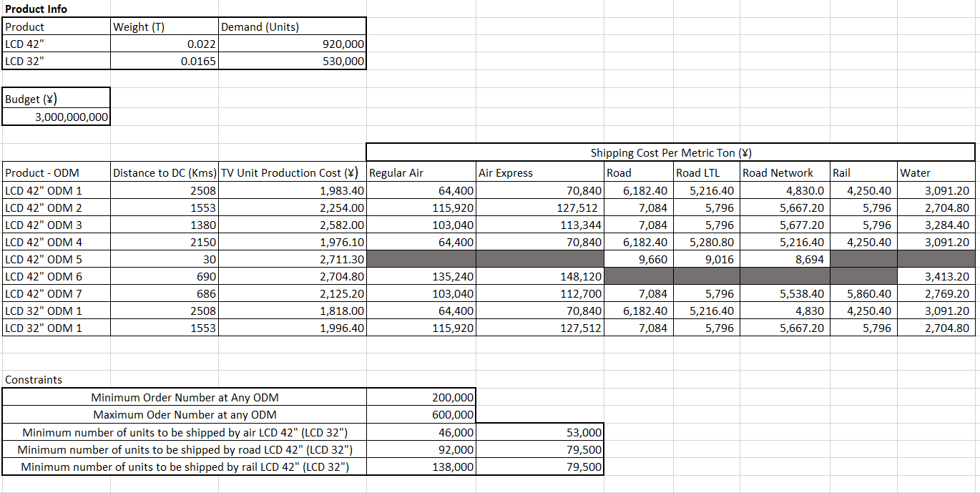Click the Maximum Order value 600,000
980x493 pixels.
(x=451, y=414)
